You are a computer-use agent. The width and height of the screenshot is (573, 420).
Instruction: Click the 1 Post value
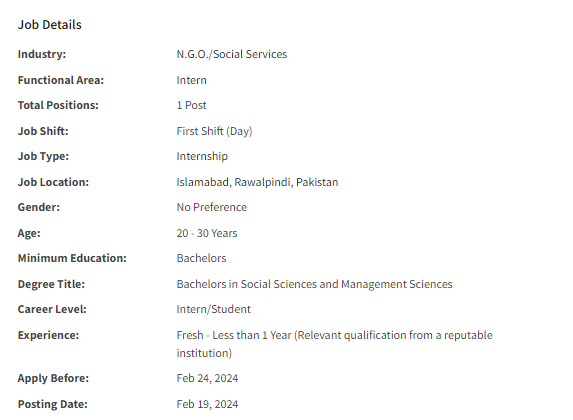click(x=191, y=105)
